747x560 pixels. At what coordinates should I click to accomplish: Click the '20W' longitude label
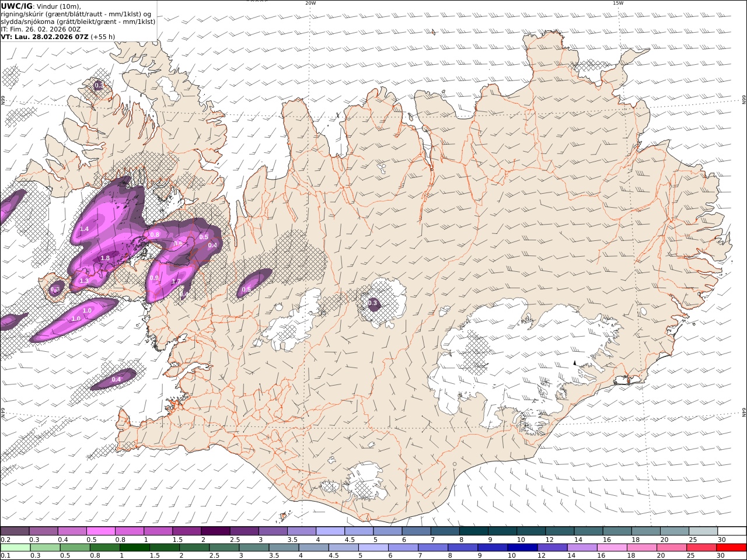click(x=310, y=3)
